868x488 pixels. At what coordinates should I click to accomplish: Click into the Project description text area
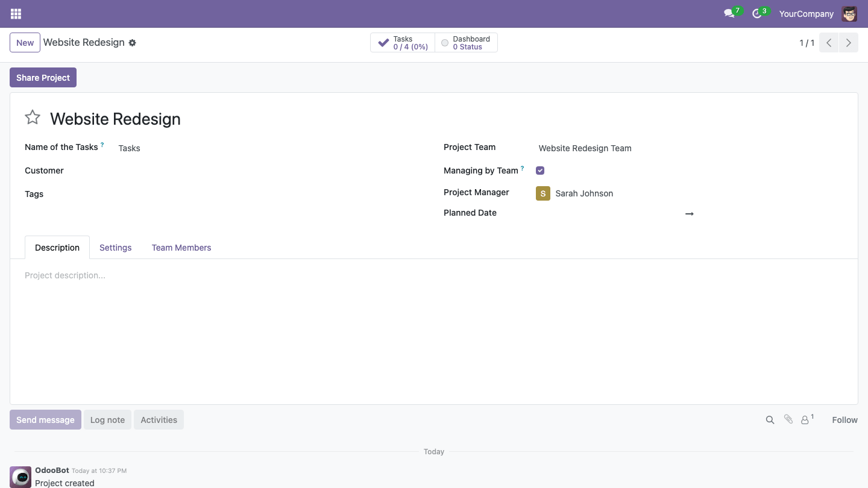click(x=434, y=275)
